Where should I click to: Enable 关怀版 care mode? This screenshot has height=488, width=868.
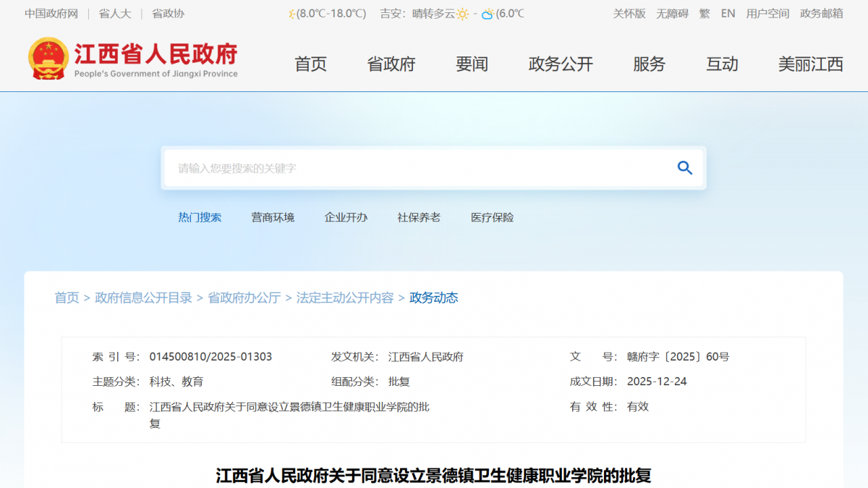629,14
